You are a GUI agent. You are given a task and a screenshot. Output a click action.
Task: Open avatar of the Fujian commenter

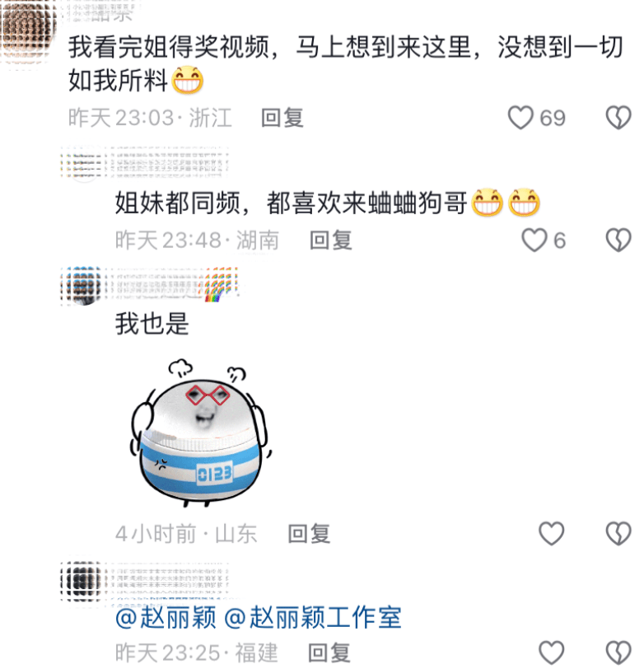click(x=84, y=580)
